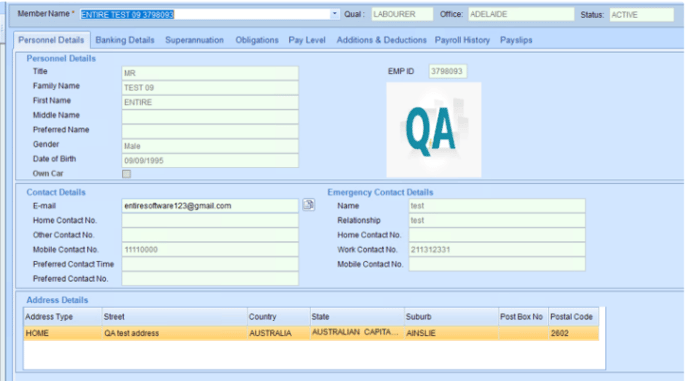Click the Date of Birth field
Screen dimensions: 688x381
click(210, 160)
